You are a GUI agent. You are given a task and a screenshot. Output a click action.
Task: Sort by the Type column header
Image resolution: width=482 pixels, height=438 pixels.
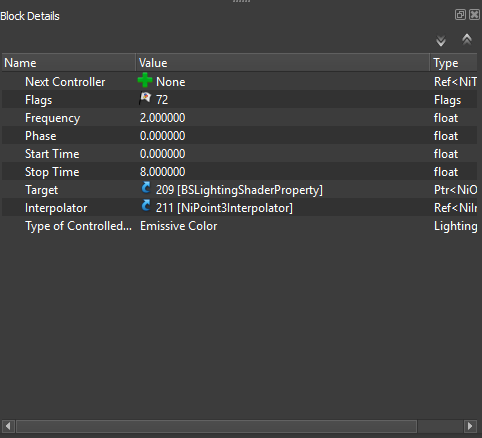coord(454,63)
